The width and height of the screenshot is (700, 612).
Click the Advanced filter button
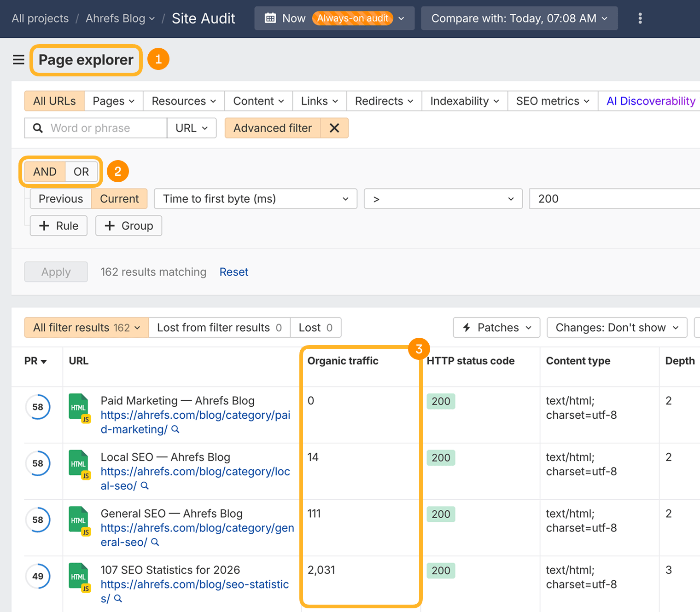point(273,128)
